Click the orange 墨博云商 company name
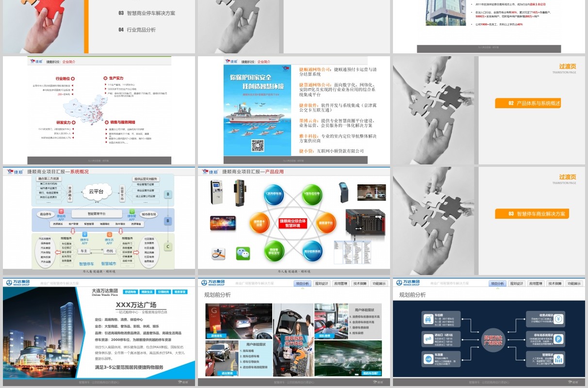588x388 pixels. pyautogui.click(x=309, y=120)
